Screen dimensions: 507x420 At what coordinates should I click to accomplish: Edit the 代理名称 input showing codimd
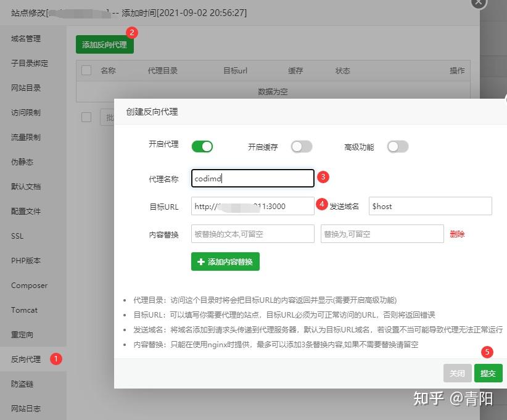tap(252, 178)
